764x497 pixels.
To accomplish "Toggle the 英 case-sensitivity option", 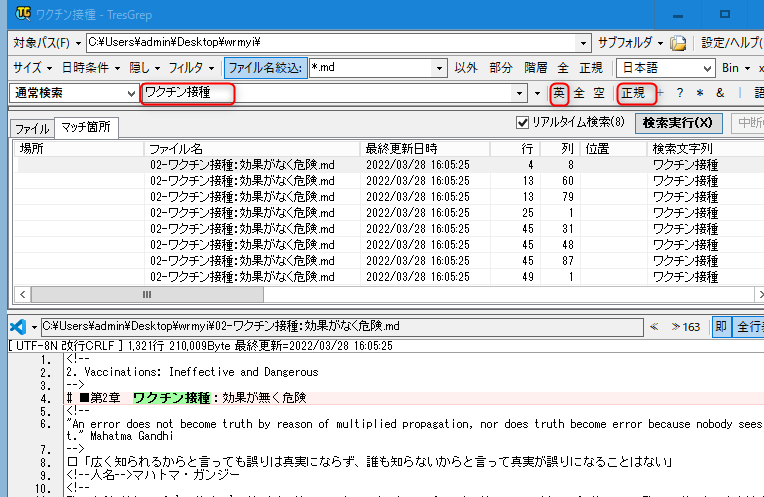I will click(x=559, y=93).
